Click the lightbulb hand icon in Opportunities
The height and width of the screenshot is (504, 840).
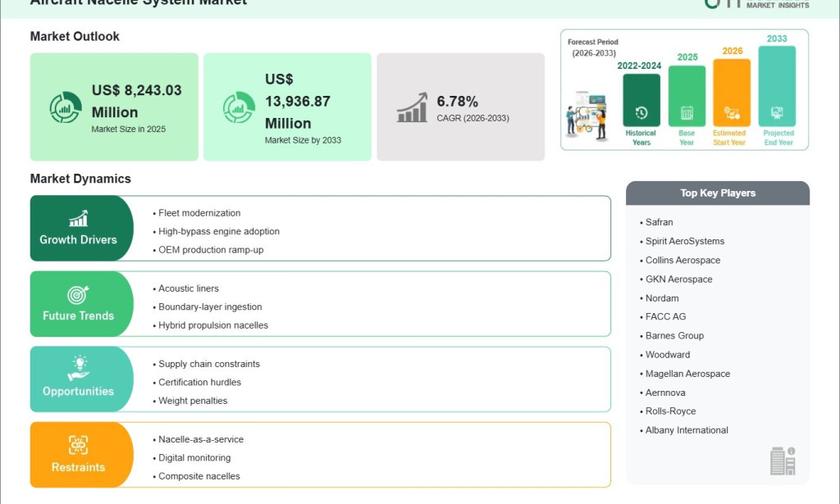[x=78, y=368]
